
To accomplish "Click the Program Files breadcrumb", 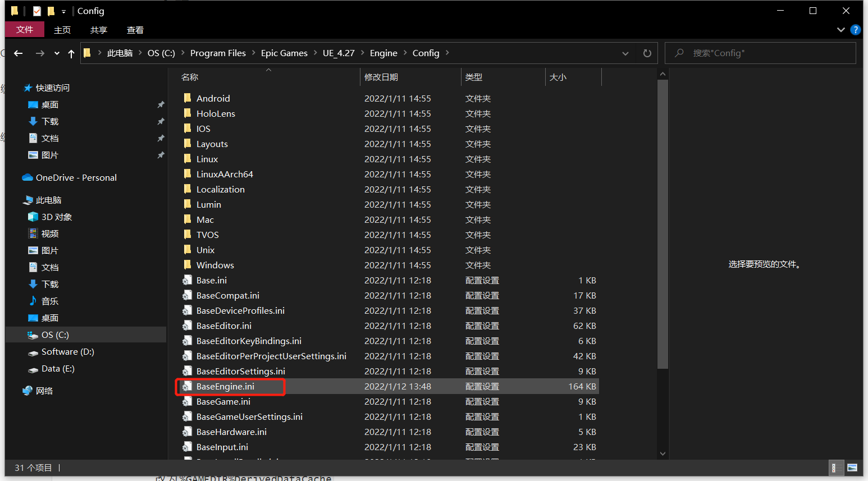I will pos(218,53).
